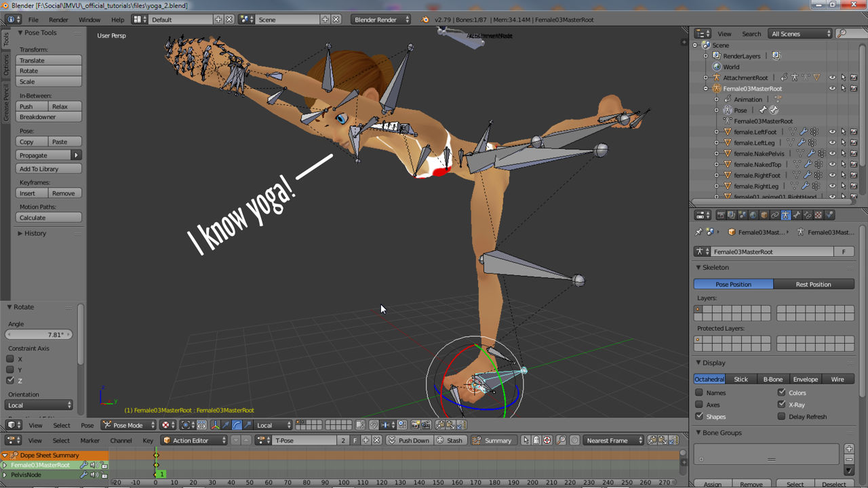Image resolution: width=868 pixels, height=488 pixels.
Task: Click the Translate button
Action: click(x=49, y=60)
